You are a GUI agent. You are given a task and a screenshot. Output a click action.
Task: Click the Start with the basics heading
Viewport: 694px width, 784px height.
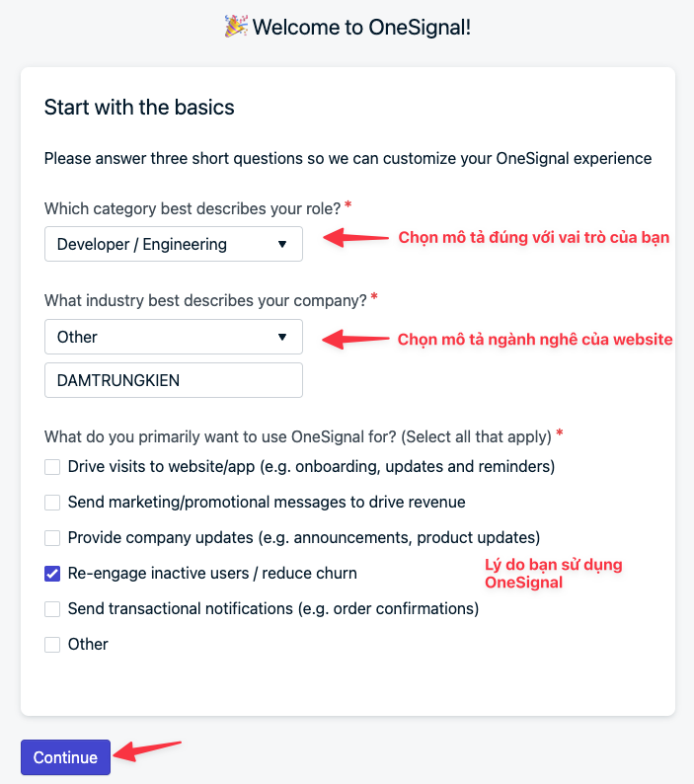pyautogui.click(x=139, y=108)
